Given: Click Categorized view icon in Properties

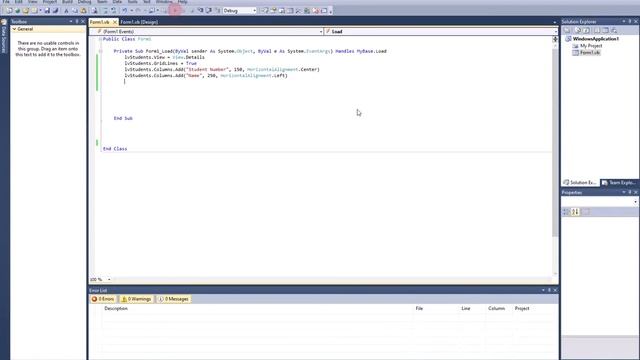Looking at the screenshot, I should 566,212.
